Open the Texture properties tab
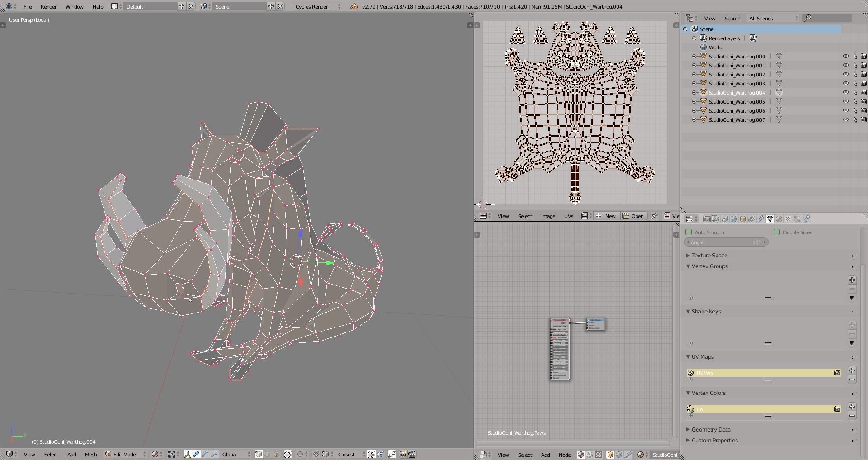 (x=788, y=219)
